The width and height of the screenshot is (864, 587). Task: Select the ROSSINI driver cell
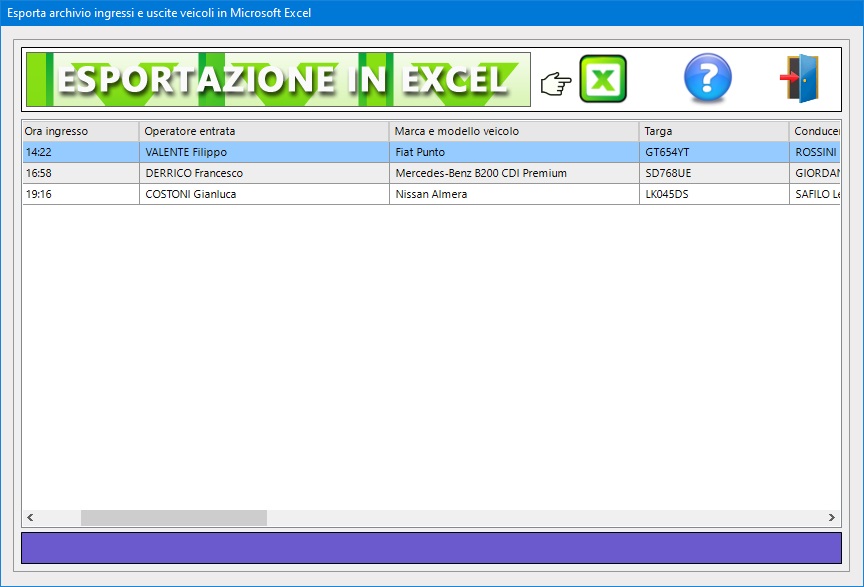pyautogui.click(x=815, y=152)
